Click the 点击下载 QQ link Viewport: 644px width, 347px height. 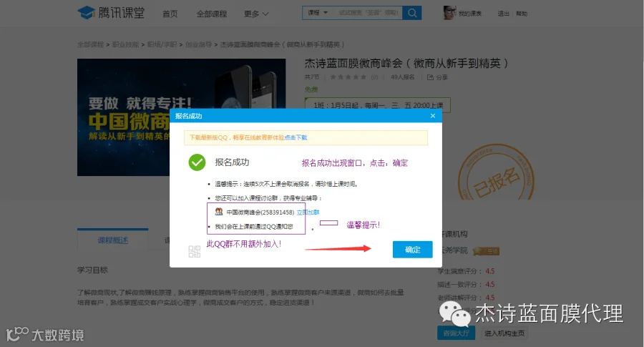pyautogui.click(x=296, y=137)
